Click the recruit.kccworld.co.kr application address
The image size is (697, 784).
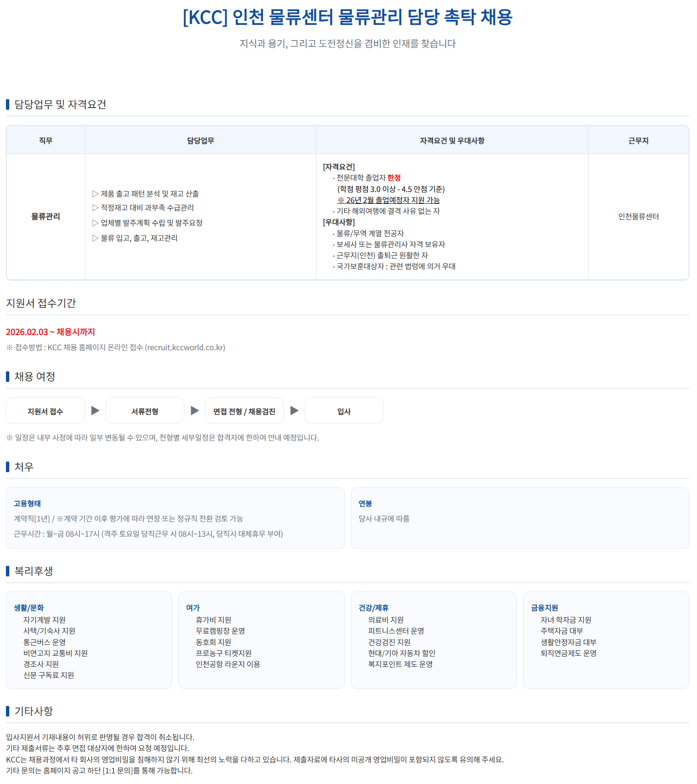pos(185,347)
